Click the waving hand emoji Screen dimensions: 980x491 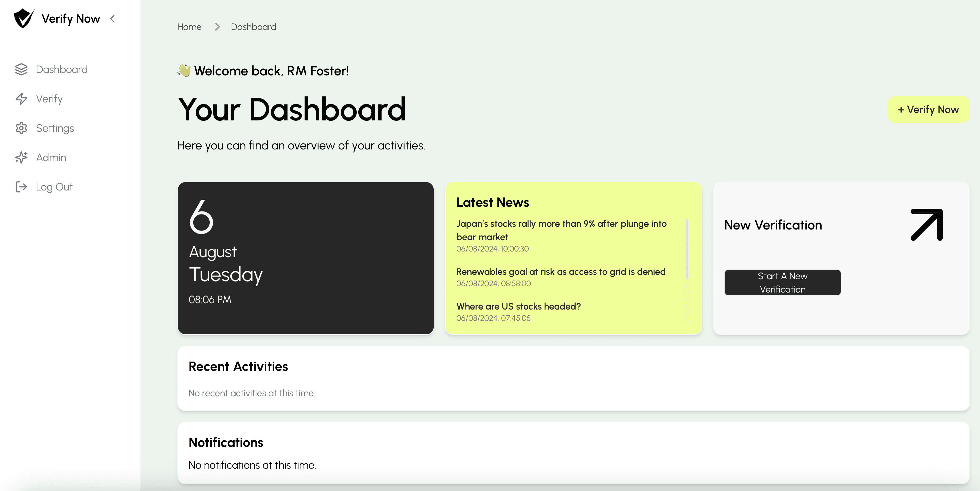[x=184, y=70]
